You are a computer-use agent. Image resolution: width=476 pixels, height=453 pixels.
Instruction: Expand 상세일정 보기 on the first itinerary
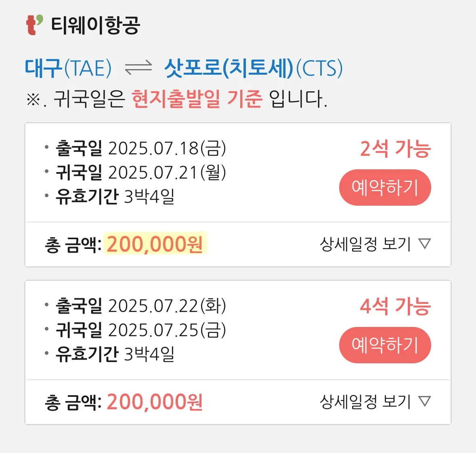click(375, 244)
